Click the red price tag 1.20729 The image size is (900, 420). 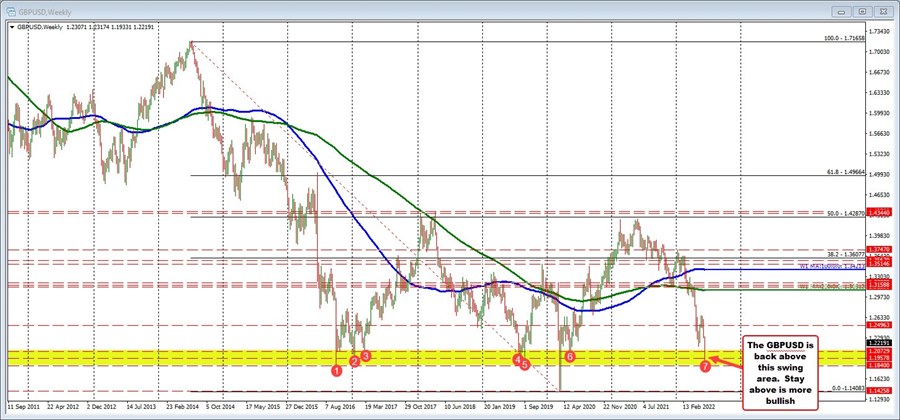[878, 351]
